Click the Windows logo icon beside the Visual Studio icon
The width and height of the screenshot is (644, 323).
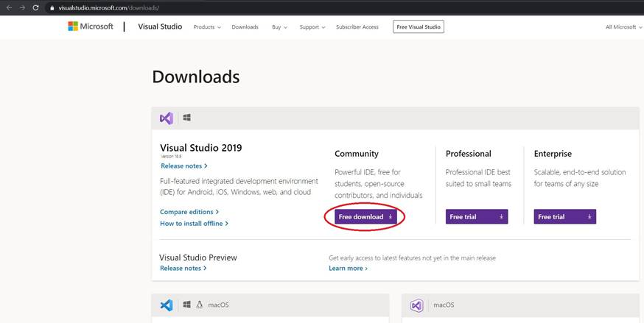click(x=187, y=118)
